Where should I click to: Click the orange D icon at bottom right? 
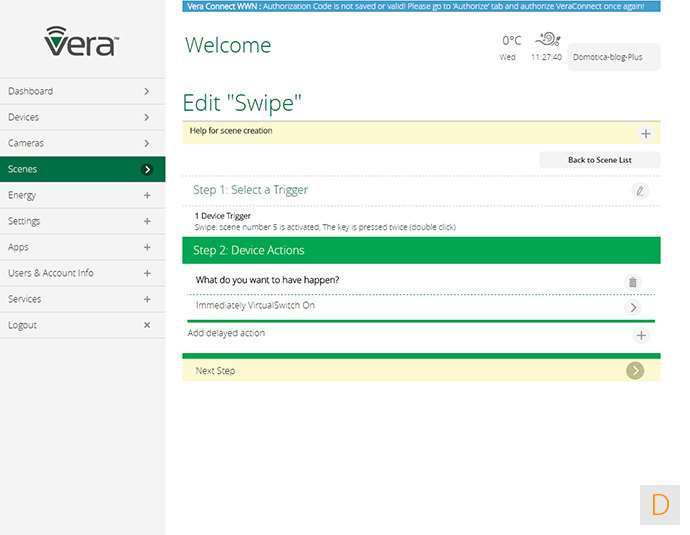click(x=659, y=504)
